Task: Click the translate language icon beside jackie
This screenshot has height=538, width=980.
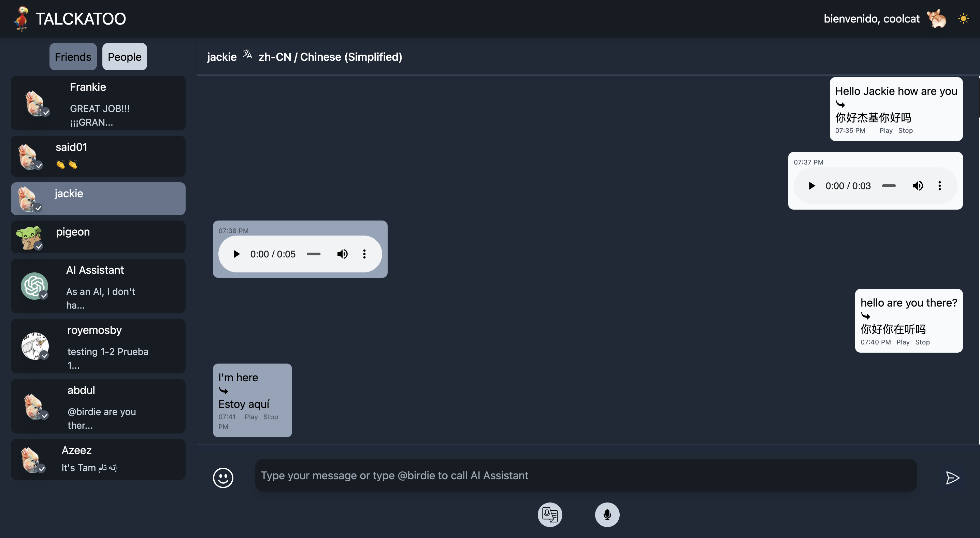Action: [248, 55]
